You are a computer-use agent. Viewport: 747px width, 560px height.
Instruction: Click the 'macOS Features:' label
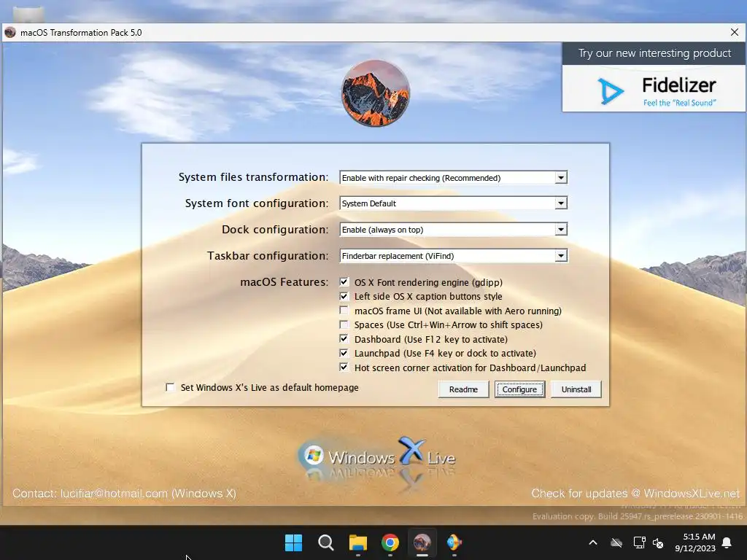pyautogui.click(x=285, y=282)
